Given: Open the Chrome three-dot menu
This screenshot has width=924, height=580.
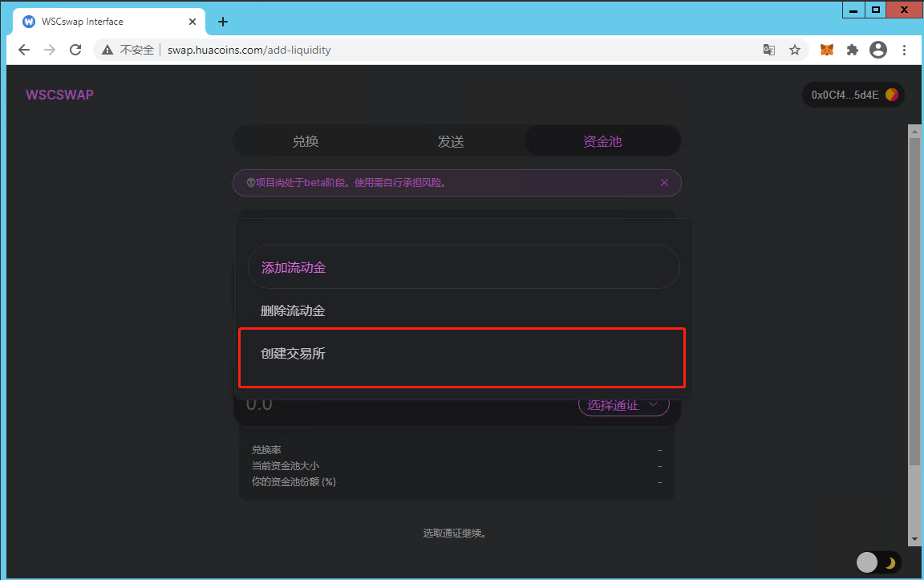Looking at the screenshot, I should coord(904,50).
